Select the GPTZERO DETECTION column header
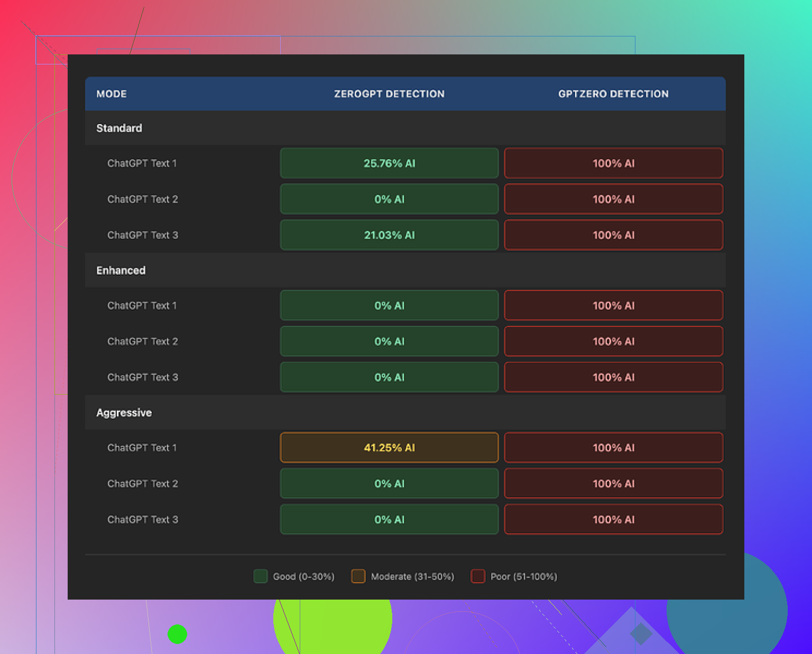This screenshot has width=812, height=654. (x=613, y=94)
